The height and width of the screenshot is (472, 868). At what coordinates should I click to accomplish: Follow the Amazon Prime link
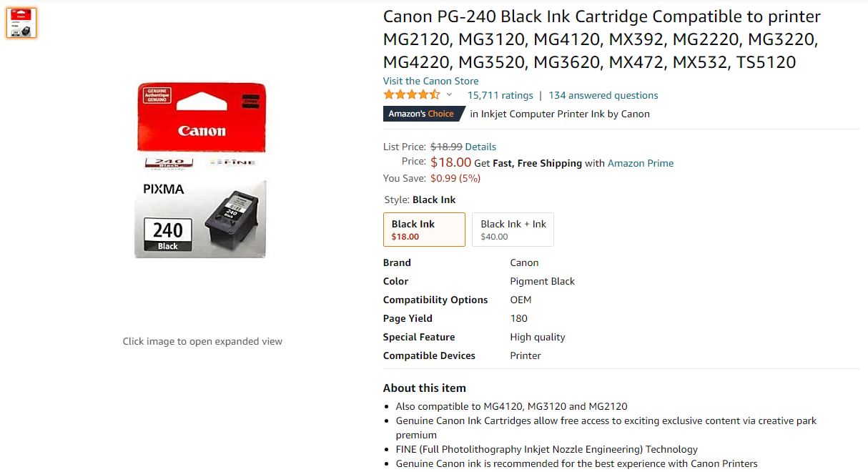coord(640,163)
